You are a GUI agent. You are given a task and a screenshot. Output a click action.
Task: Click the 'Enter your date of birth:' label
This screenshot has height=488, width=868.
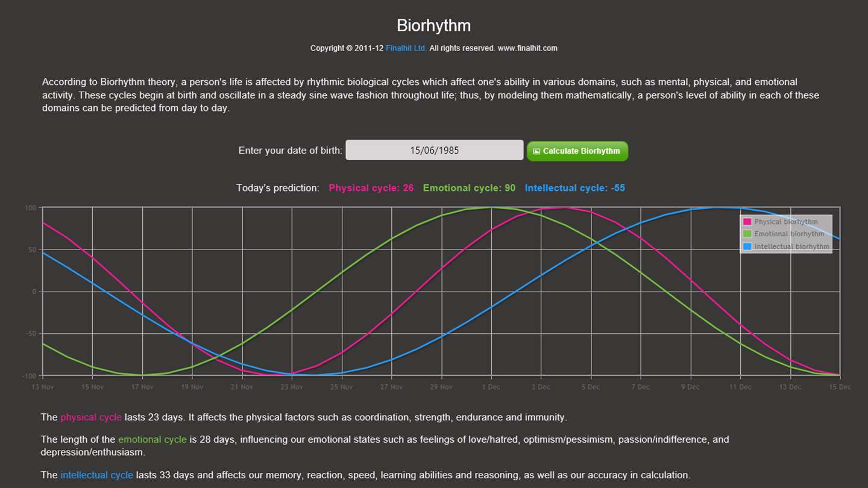click(291, 151)
